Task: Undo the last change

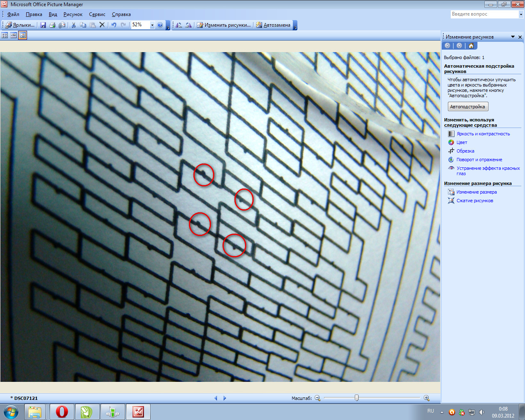Action: tap(114, 25)
